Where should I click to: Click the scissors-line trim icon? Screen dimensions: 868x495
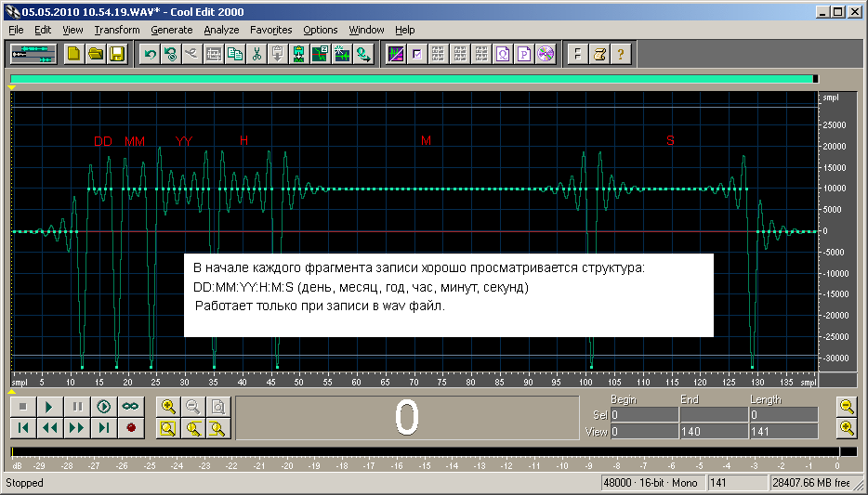[192, 54]
